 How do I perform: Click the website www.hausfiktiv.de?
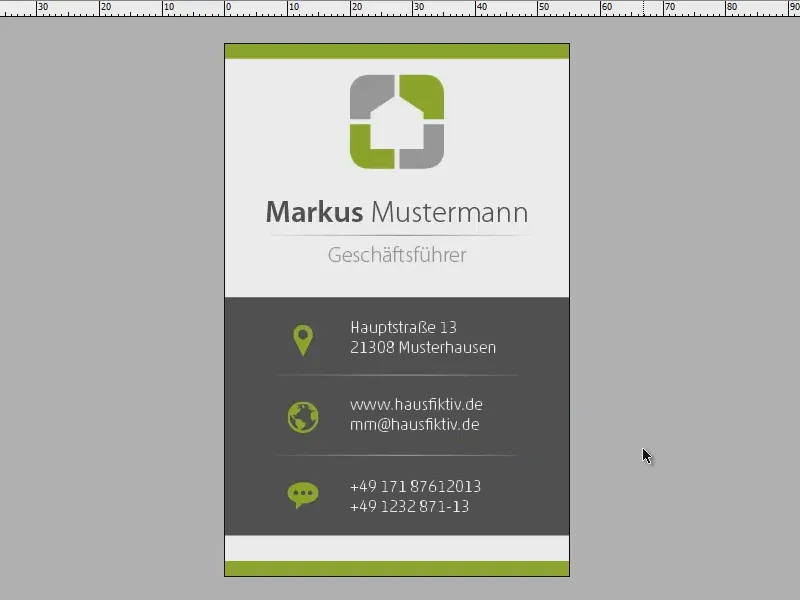click(x=416, y=405)
